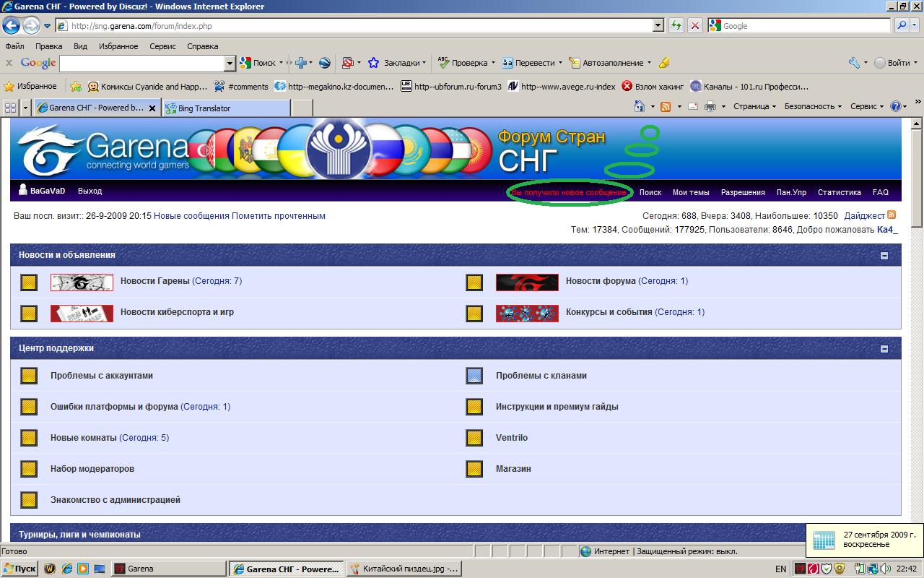Click the Stop loading red X icon
This screenshot has height=578, width=924.
694,26
